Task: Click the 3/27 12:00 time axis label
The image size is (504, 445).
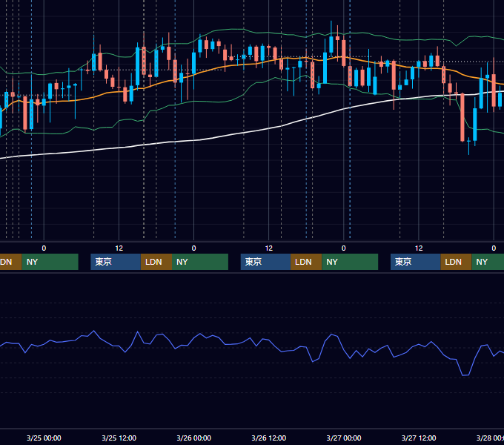Action: [x=419, y=438]
